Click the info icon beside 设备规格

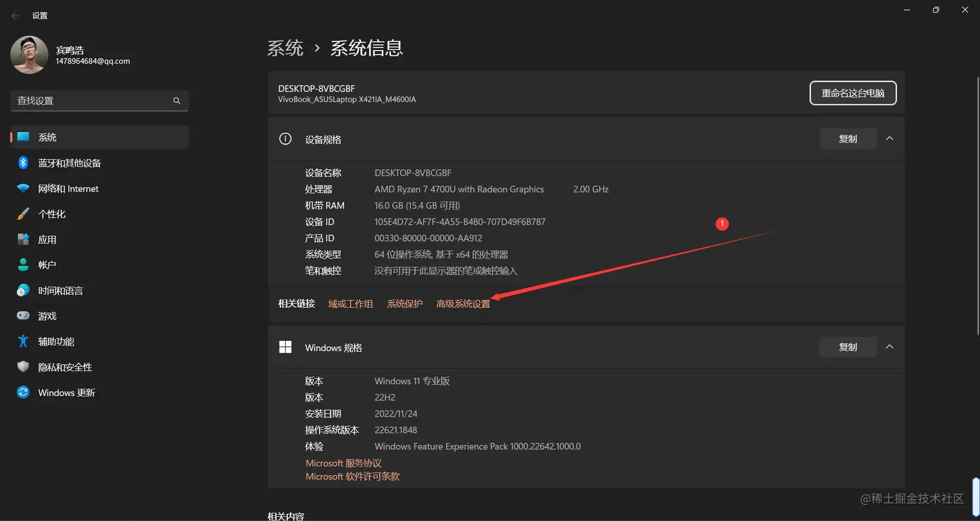(285, 139)
